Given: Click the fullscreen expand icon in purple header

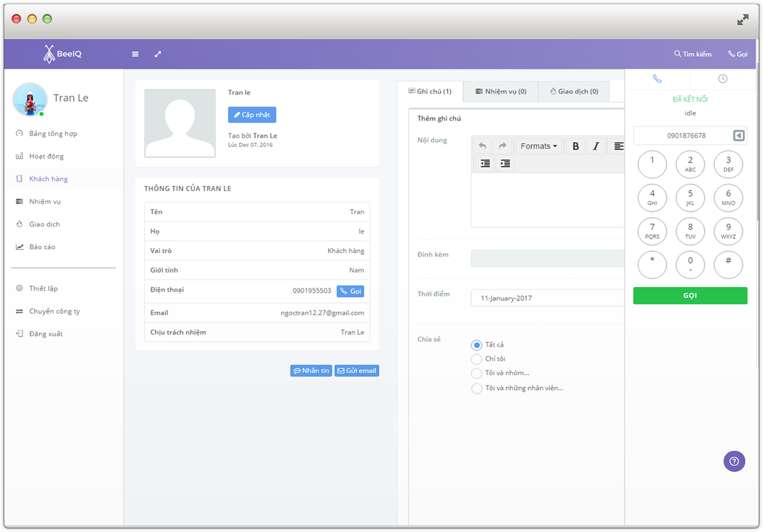Looking at the screenshot, I should (x=158, y=54).
